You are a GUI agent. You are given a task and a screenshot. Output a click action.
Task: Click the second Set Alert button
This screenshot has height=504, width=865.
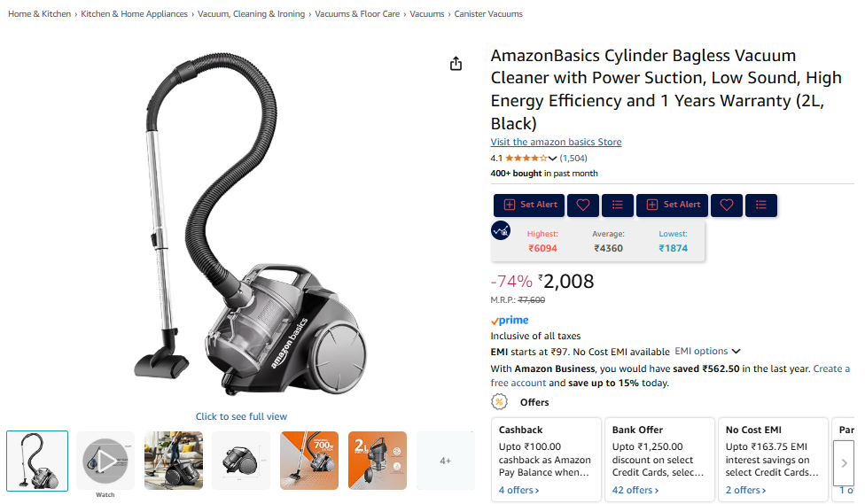(x=672, y=205)
